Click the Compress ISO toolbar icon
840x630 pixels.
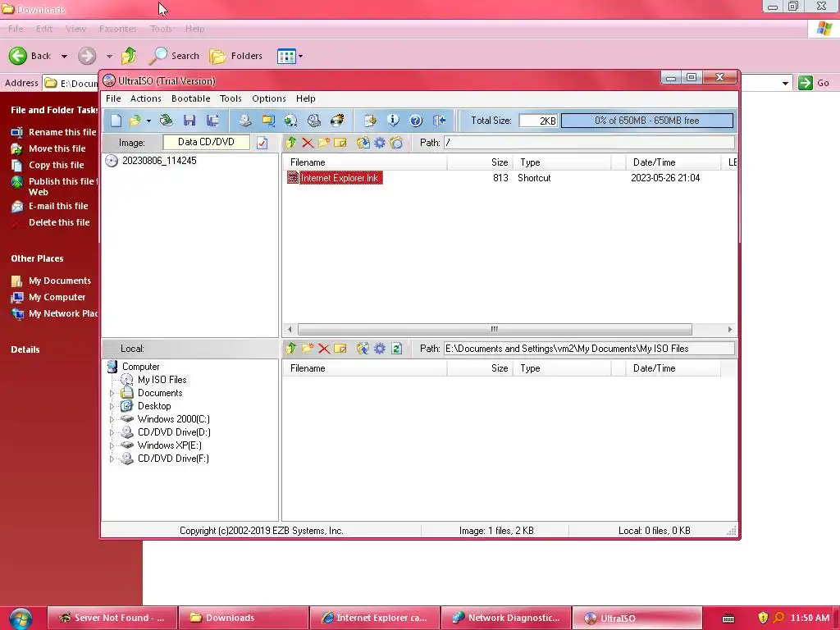[268, 121]
